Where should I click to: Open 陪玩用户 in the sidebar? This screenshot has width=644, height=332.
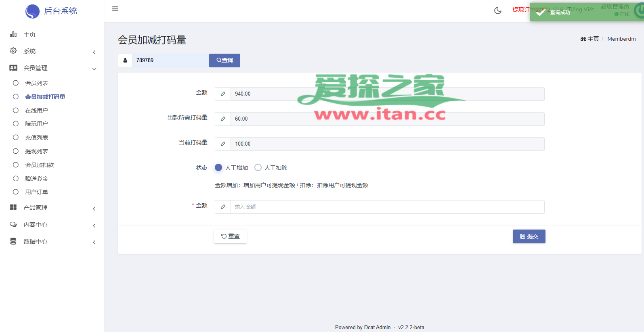click(37, 124)
